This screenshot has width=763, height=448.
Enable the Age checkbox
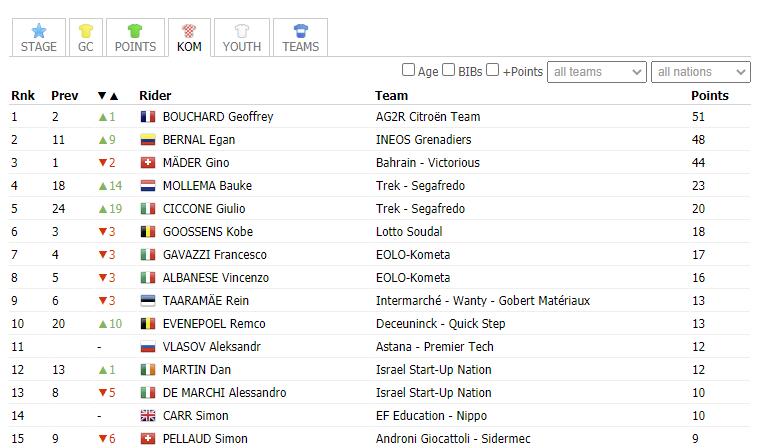click(x=408, y=70)
